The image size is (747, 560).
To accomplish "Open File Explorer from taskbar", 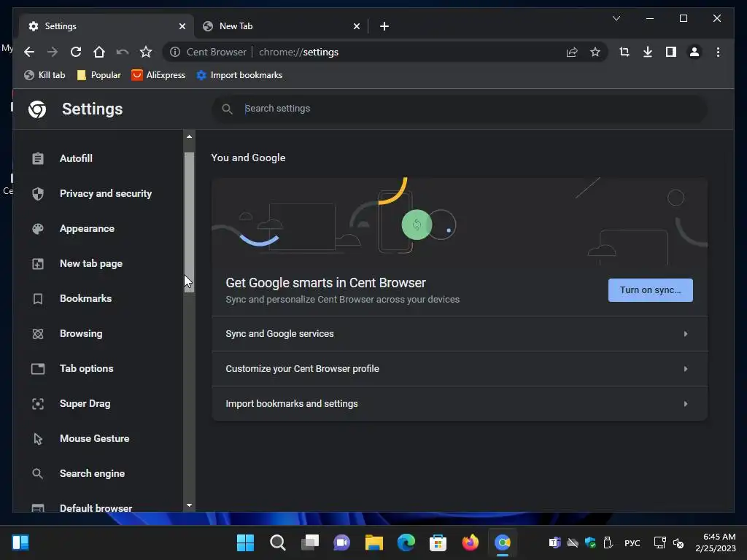I will pyautogui.click(x=374, y=542).
